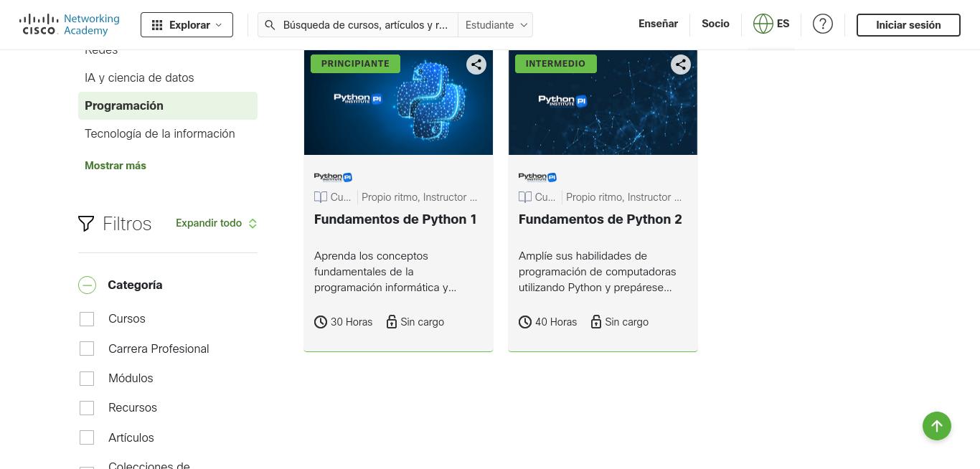Share the Fundamentos de Python 1 course
Screen dimensions: 980x469
476,65
